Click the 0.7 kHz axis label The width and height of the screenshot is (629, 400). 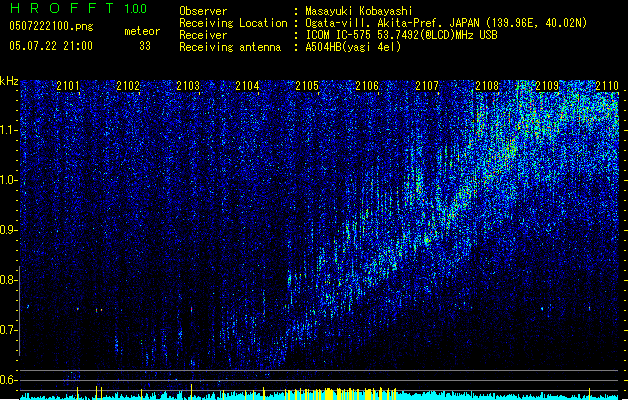click(x=9, y=330)
